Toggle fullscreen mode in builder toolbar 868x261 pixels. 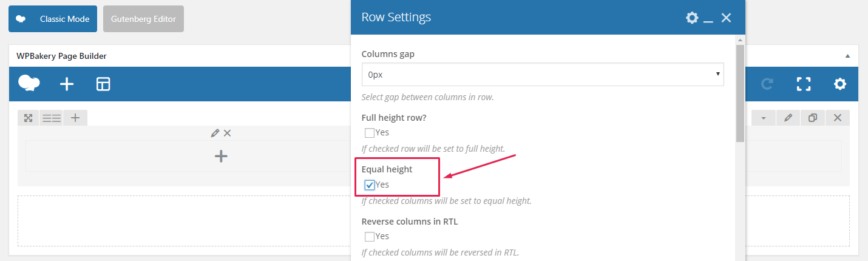804,84
